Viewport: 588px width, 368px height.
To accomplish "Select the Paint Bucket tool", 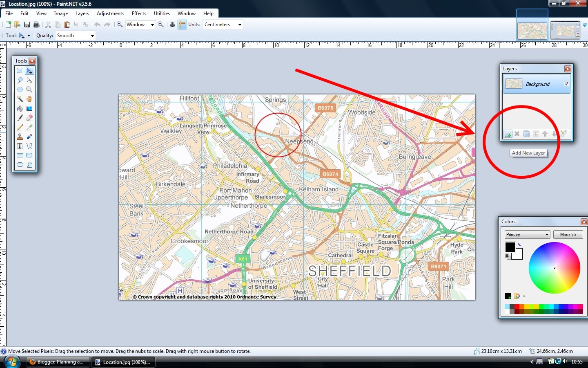I will (x=20, y=108).
